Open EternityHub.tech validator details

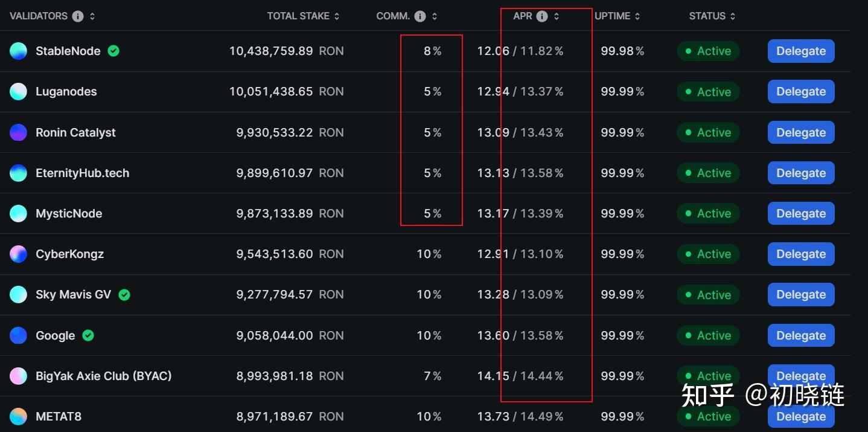pos(82,173)
